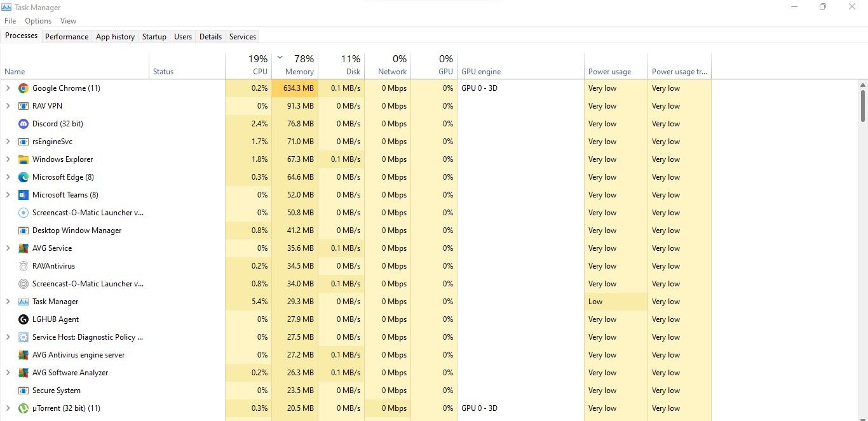Viewport: 868px width, 421px height.
Task: Expand the Microsoft Teams (8) group
Action: 8,195
